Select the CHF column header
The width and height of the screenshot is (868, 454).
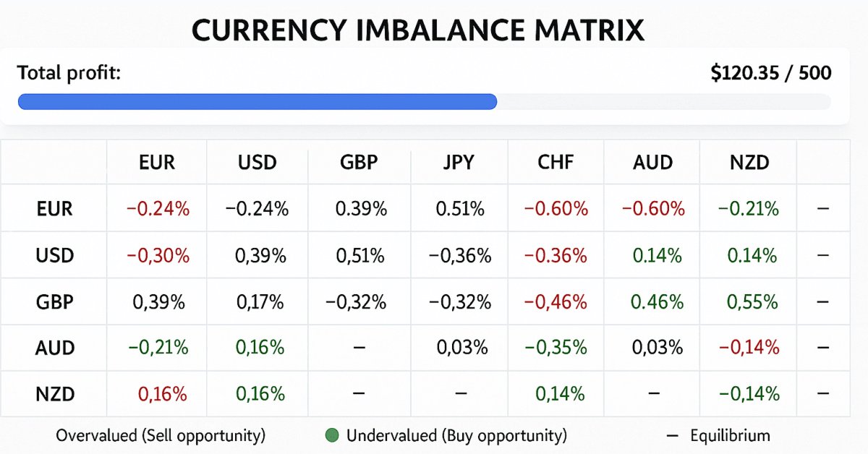coord(556,163)
